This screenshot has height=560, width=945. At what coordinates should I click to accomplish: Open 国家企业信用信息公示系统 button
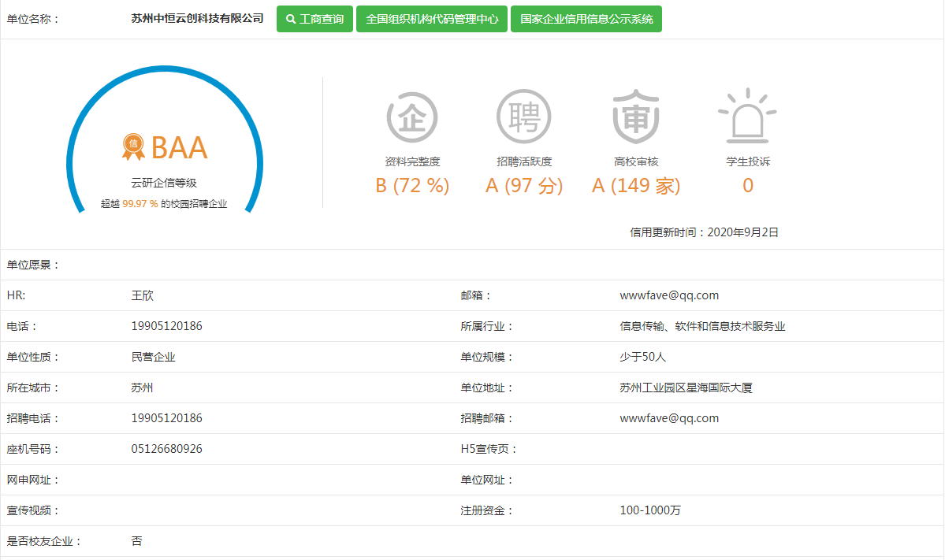click(x=586, y=19)
